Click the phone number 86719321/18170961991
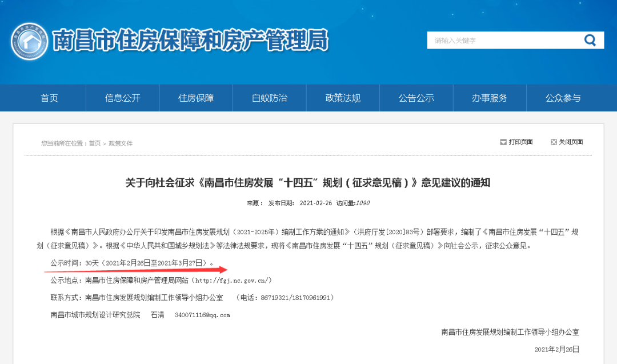Screen dimensions: 617x364 pos(295,298)
